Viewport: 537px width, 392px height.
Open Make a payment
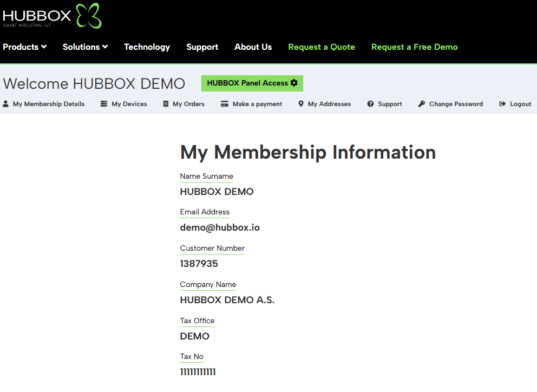point(251,104)
